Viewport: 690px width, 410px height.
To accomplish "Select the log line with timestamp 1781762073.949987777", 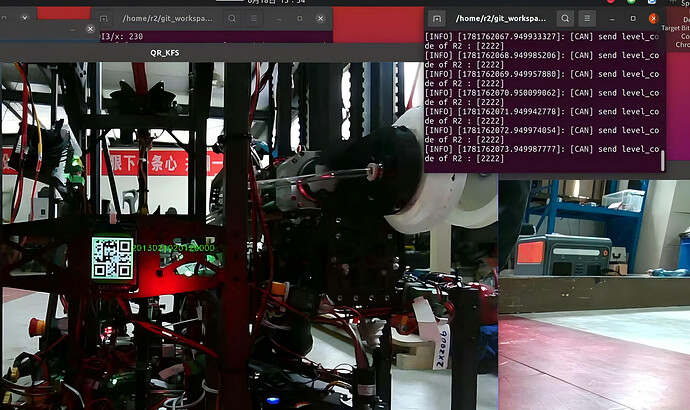I will coord(542,149).
